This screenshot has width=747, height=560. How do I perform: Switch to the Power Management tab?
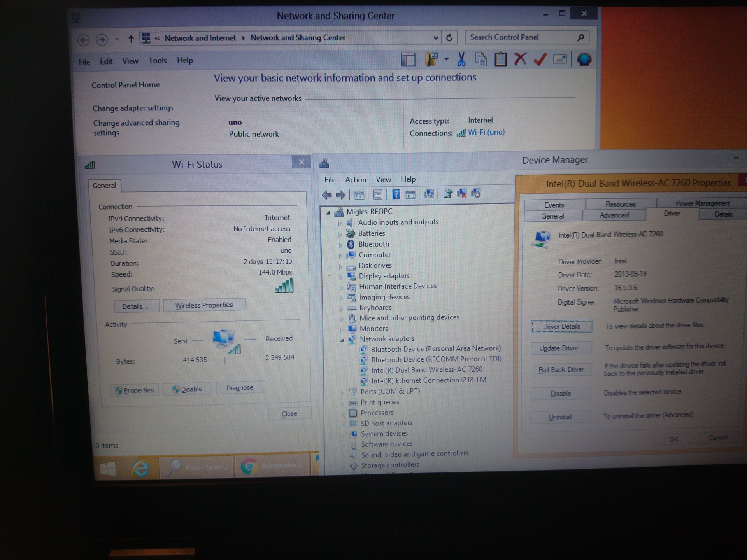tap(703, 203)
